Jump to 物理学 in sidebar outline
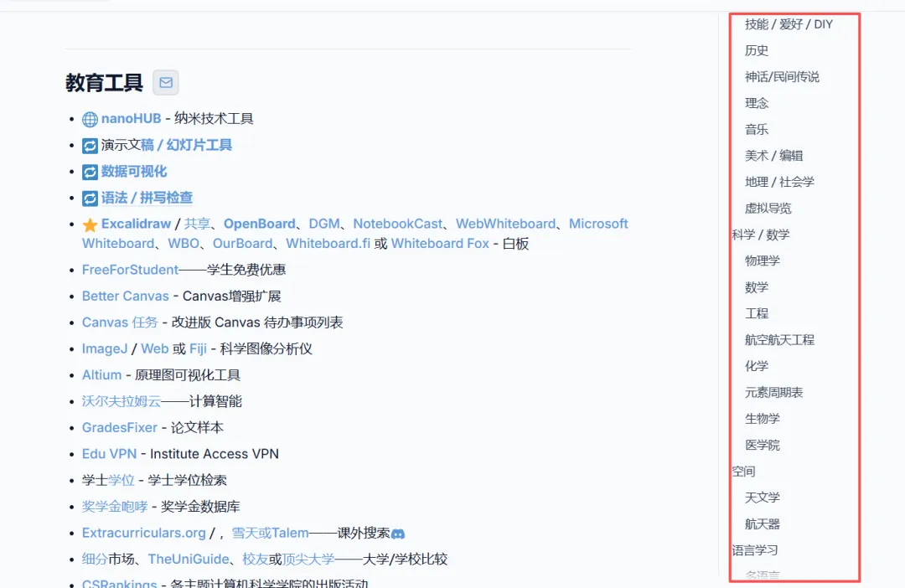 (762, 260)
